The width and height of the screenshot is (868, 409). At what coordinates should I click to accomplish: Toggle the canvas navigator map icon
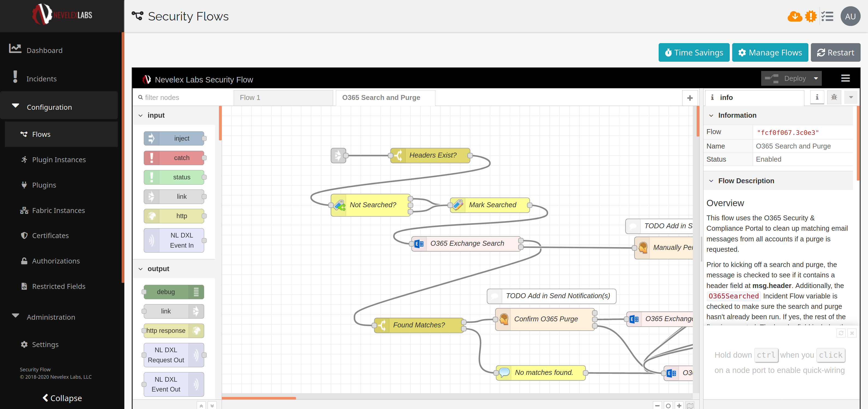click(690, 405)
